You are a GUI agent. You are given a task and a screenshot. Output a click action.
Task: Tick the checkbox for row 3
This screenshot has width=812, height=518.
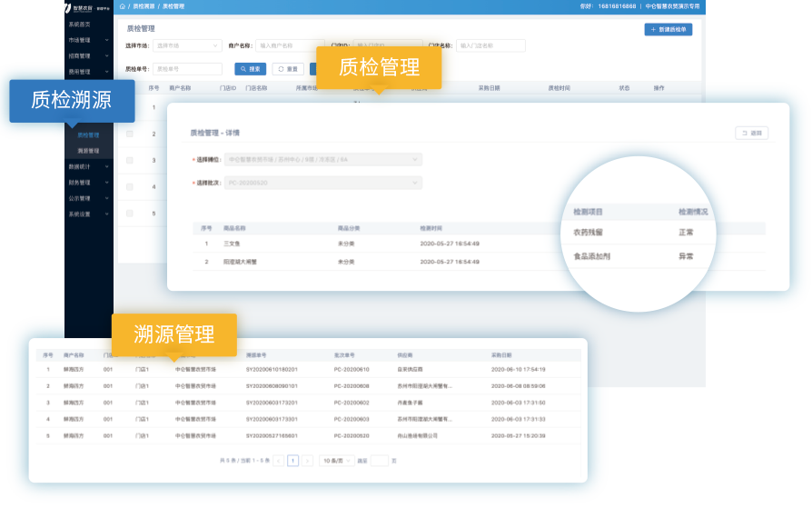(x=130, y=160)
